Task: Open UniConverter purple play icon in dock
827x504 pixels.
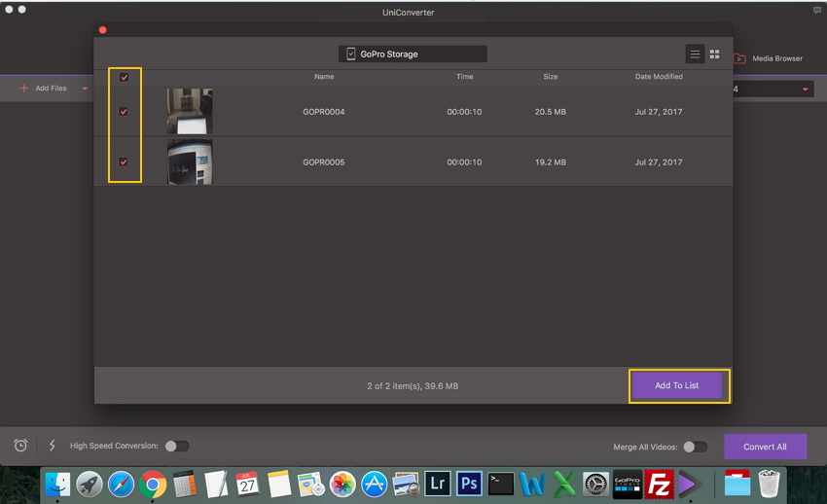Action: (690, 484)
